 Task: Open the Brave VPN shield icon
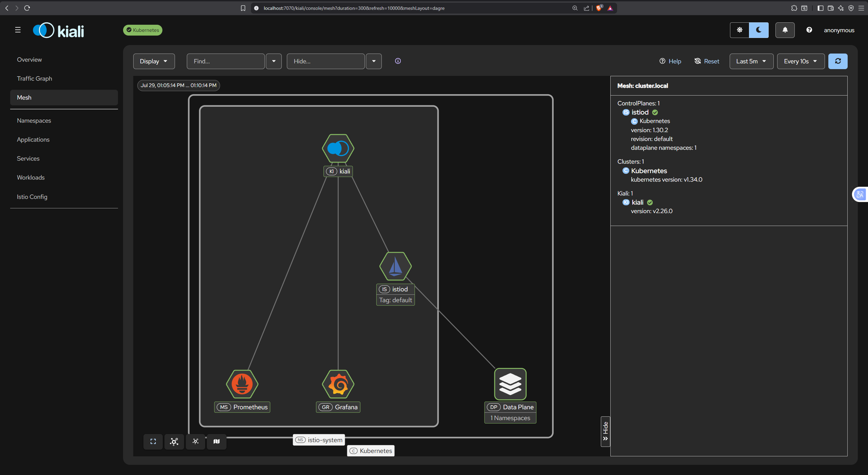pyautogui.click(x=851, y=8)
